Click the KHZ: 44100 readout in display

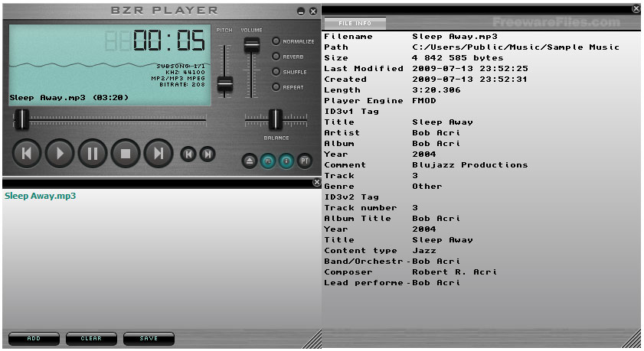tap(185, 72)
